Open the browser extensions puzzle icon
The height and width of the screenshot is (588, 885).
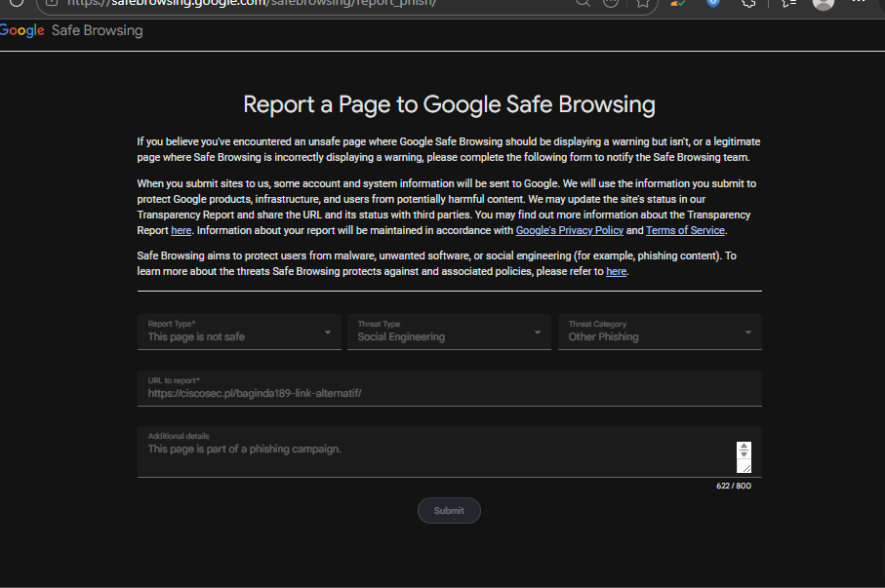(748, 3)
